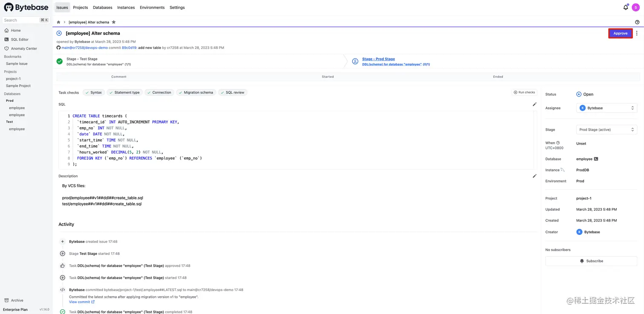Open the kebab menu beside Approve

click(x=637, y=33)
